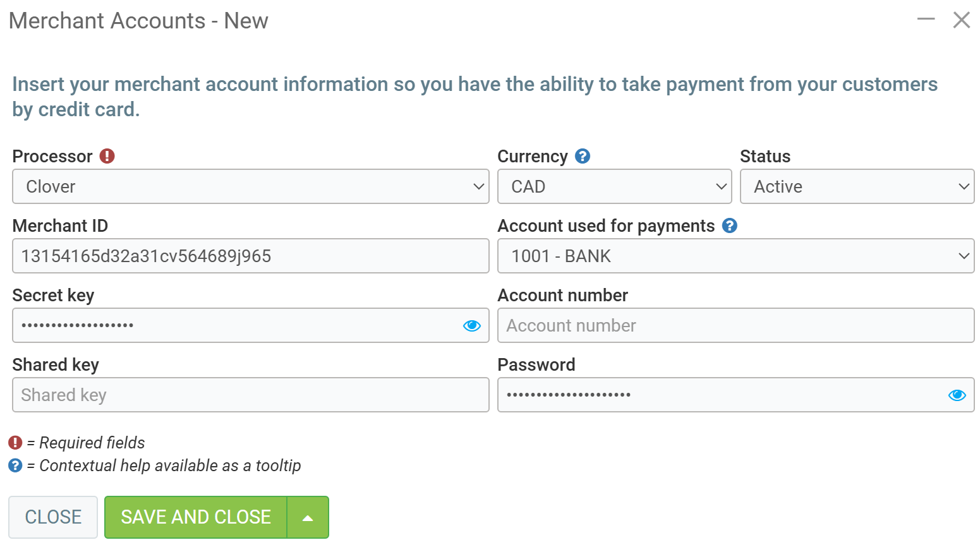This screenshot has height=540, width=980.
Task: Expand the Status dropdown showing Active
Action: [857, 186]
